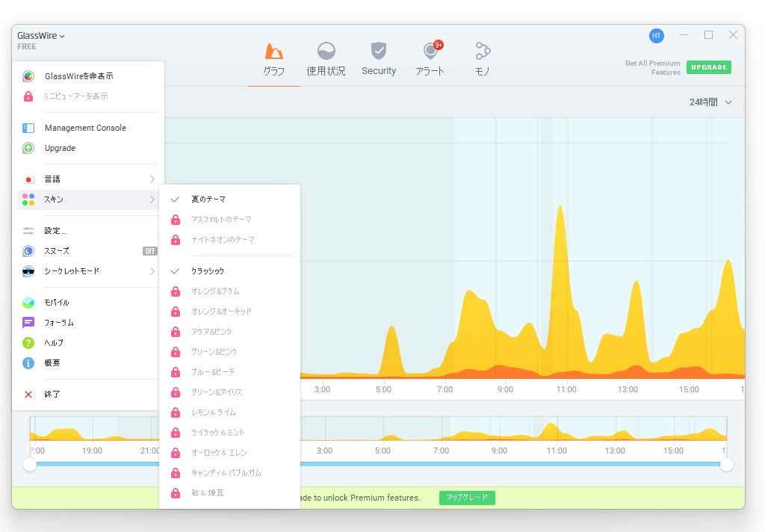Viewport: 765px width, 532px height.
Task: Open the Security shield icon
Action: (x=379, y=51)
